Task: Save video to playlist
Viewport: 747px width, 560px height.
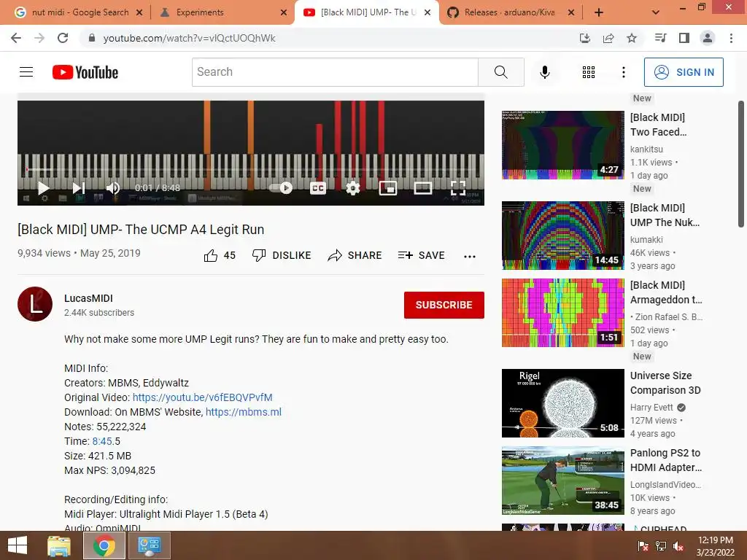Action: tap(422, 256)
